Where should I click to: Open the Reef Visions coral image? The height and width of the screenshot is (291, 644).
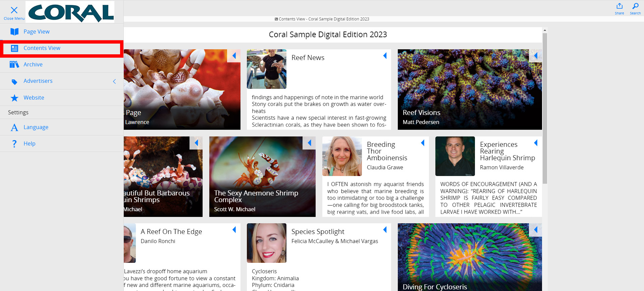[470, 90]
